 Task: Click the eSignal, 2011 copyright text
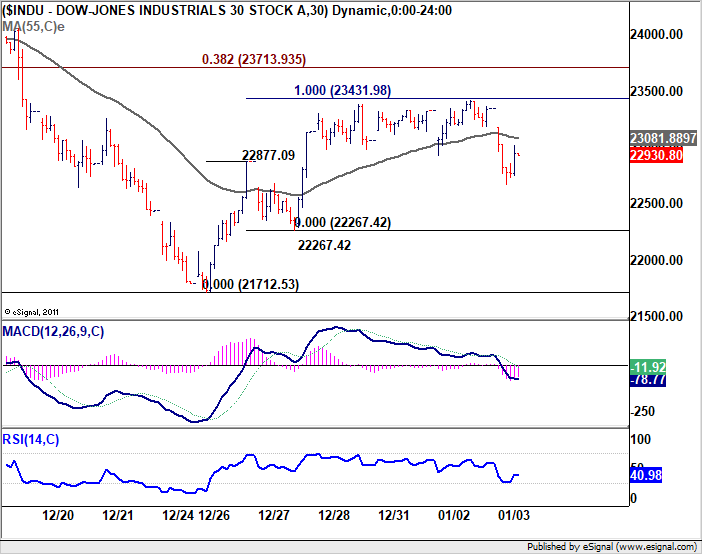pyautogui.click(x=31, y=312)
